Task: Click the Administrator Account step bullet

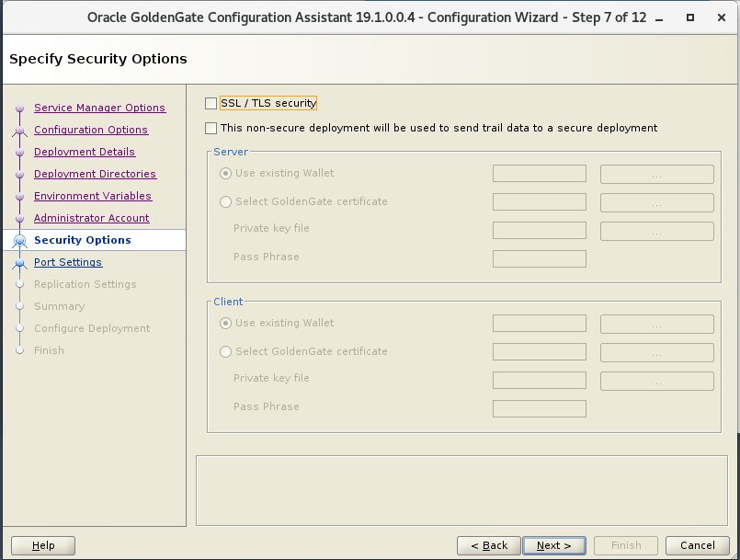Action: [19, 219]
